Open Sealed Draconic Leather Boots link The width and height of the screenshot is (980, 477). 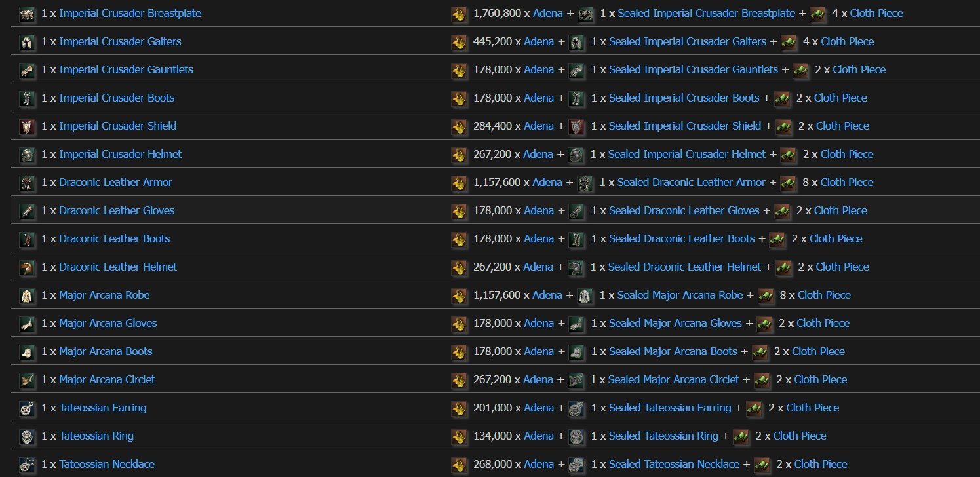pyautogui.click(x=682, y=238)
